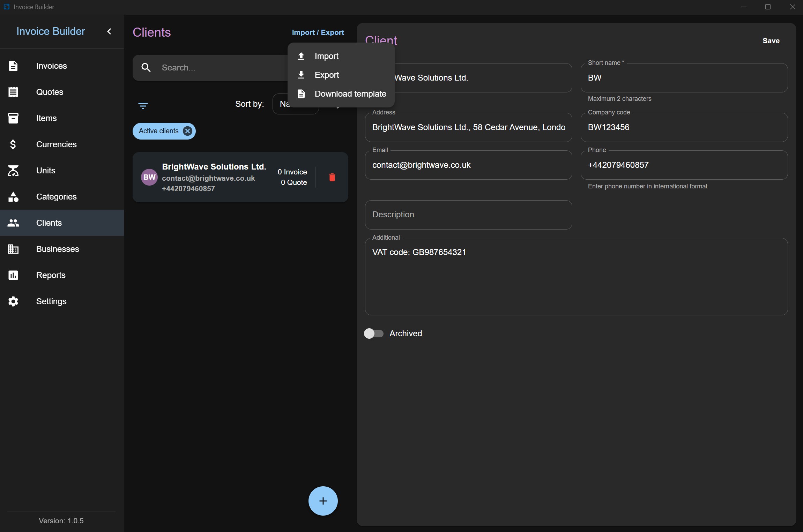Collapse the sidebar with the chevron arrow
This screenshot has height=532, width=803.
[109, 31]
